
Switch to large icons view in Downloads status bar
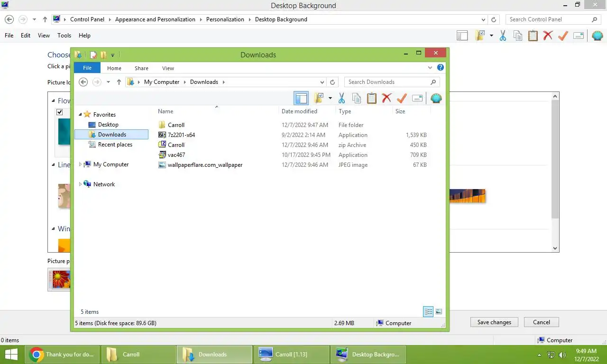click(439, 311)
